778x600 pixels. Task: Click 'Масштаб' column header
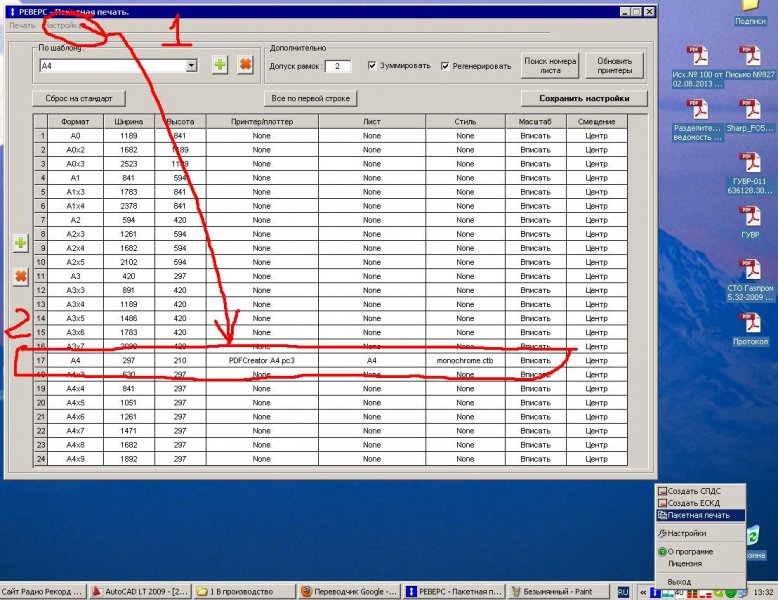tap(535, 122)
